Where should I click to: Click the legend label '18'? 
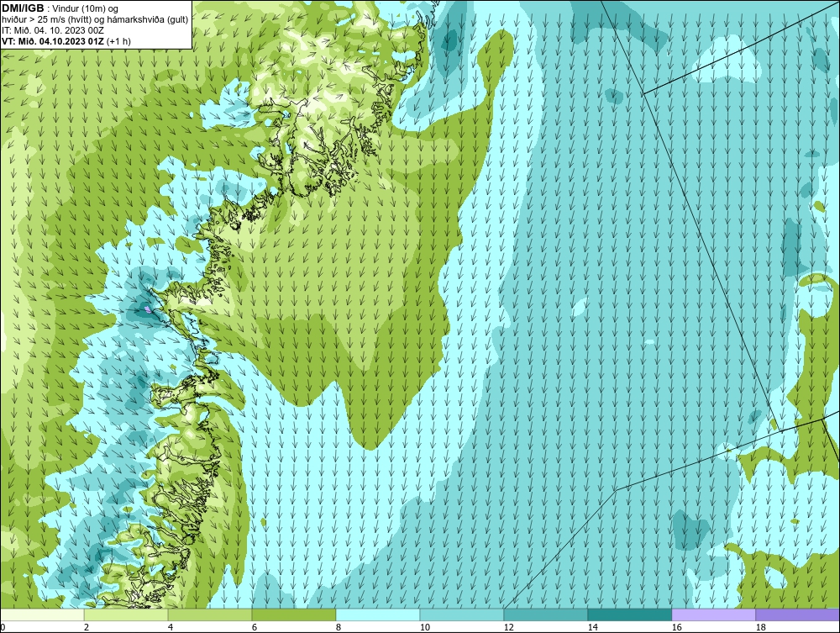coord(761,627)
